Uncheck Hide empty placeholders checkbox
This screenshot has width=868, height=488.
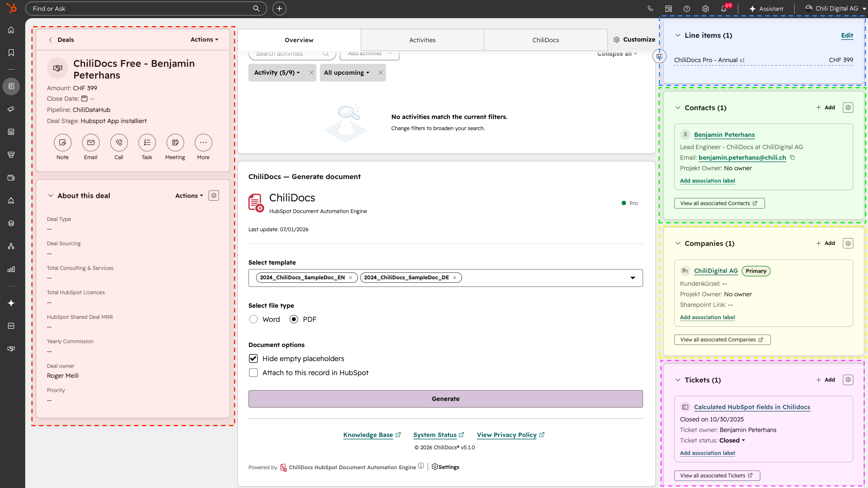click(253, 359)
